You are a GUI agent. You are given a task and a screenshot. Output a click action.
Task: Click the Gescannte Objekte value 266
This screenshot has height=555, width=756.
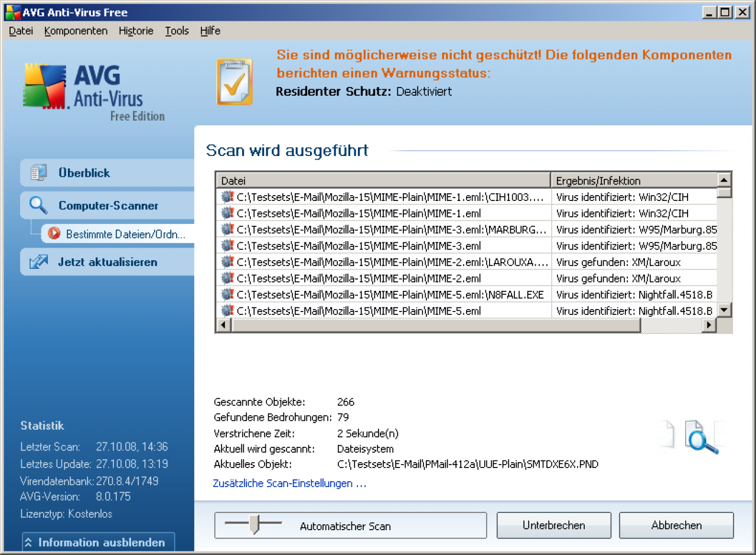pyautogui.click(x=346, y=402)
